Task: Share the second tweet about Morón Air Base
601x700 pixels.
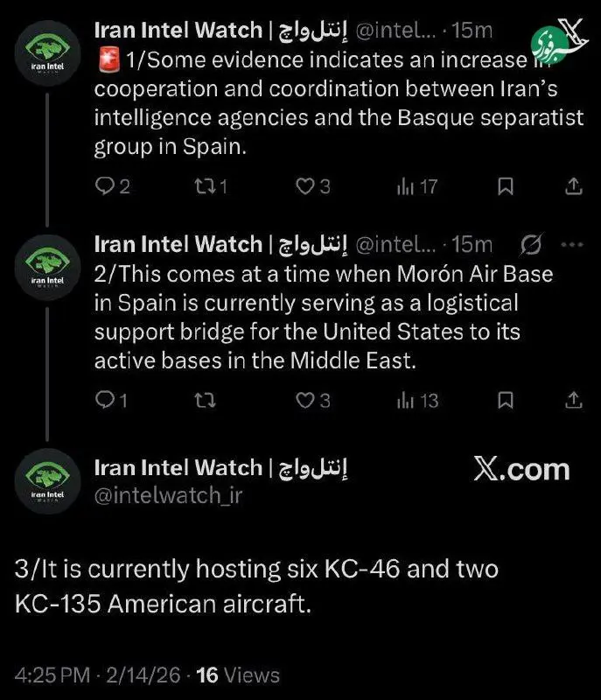Action: pos(574,400)
